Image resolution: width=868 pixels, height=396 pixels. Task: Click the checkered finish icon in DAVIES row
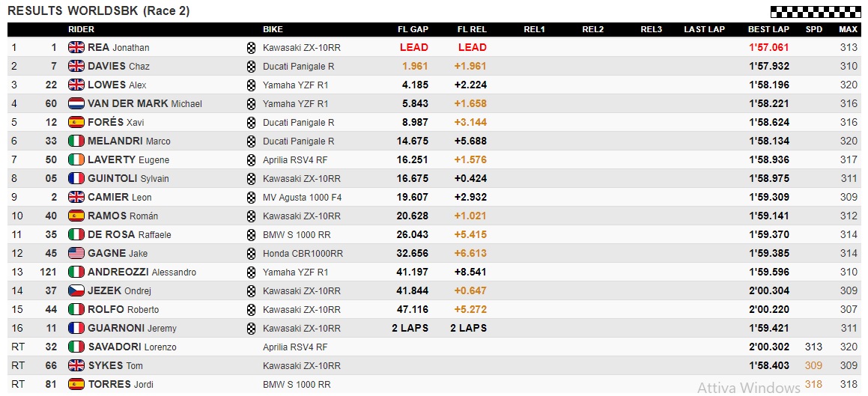click(251, 66)
